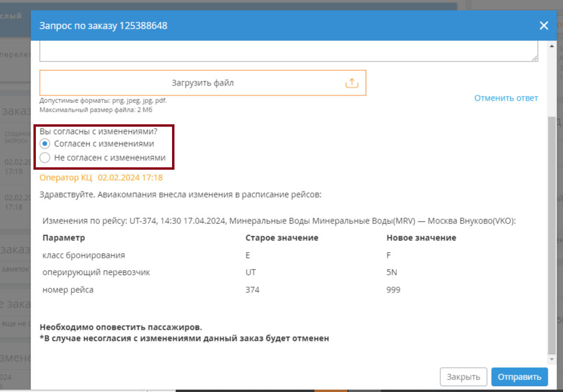This screenshot has width=563, height=392.
Task: Click the dialog scrollbar up arrow
Action: [x=552, y=46]
